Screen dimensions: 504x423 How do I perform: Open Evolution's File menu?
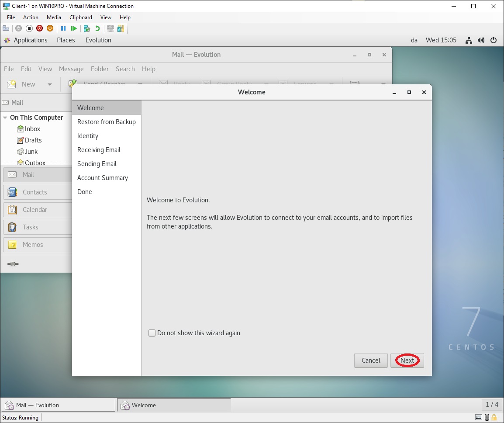click(x=9, y=69)
